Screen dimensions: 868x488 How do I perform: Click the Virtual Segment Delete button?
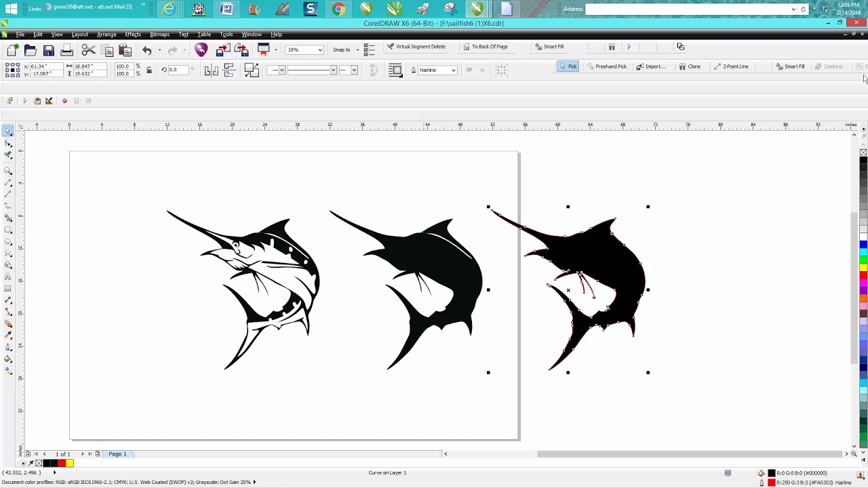coord(416,47)
